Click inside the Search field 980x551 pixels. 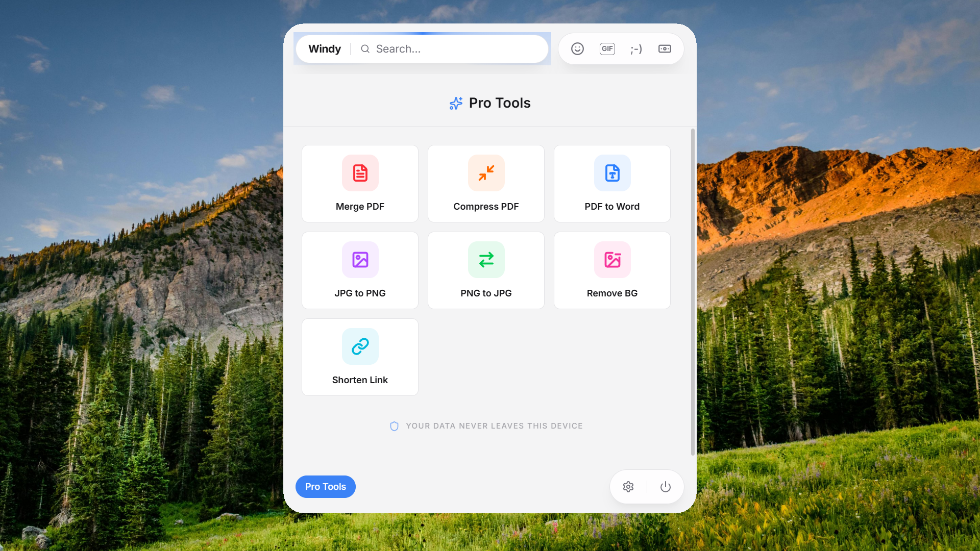(x=449, y=48)
